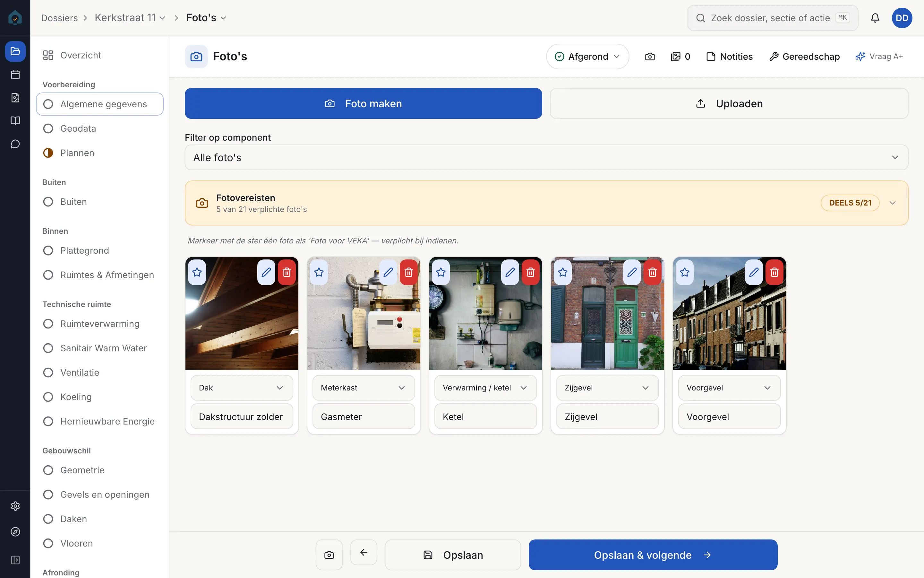Open Alle foto's filter dropdown

click(546, 157)
